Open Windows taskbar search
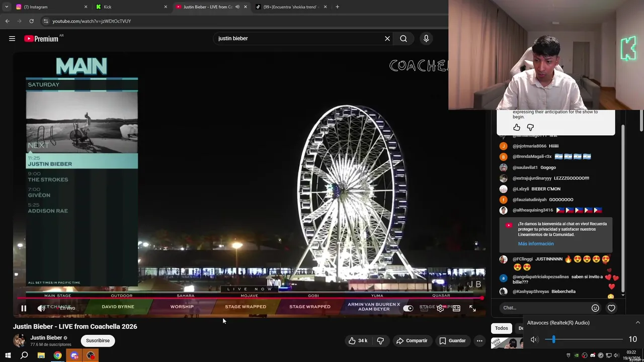Viewport: 644px width, 362px height. 24,355
